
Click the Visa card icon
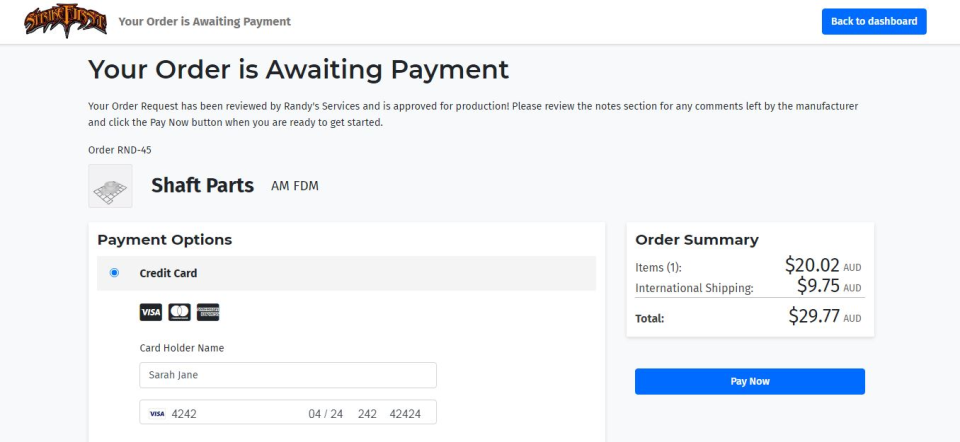pos(150,313)
